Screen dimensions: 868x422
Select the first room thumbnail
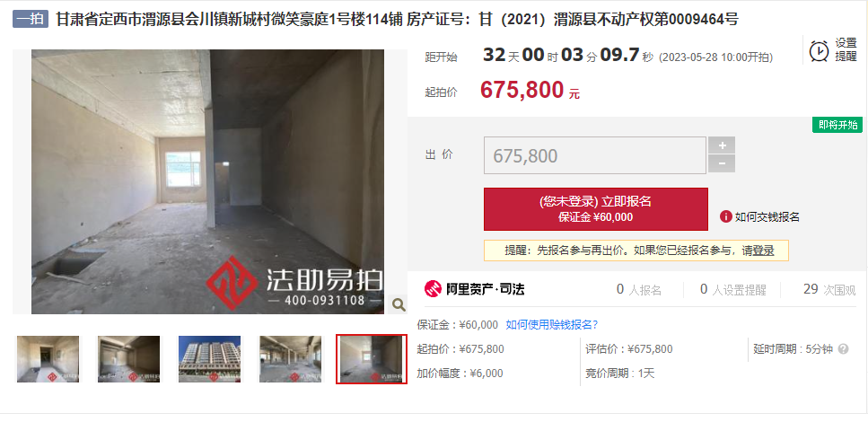click(48, 359)
